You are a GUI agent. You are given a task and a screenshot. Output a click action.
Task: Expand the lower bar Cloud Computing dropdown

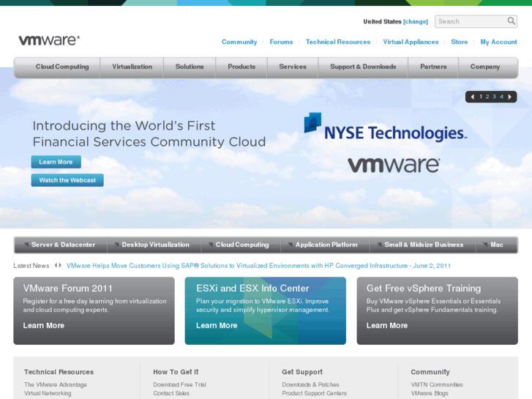(241, 245)
